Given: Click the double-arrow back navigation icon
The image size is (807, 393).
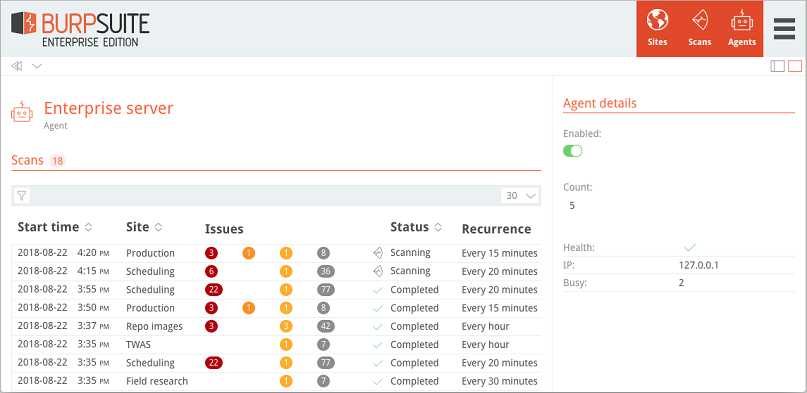Looking at the screenshot, I should [x=16, y=66].
